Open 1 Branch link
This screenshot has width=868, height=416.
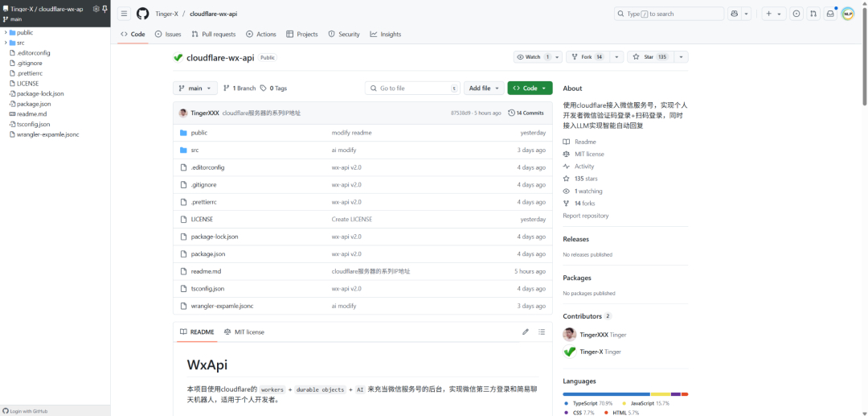[240, 88]
